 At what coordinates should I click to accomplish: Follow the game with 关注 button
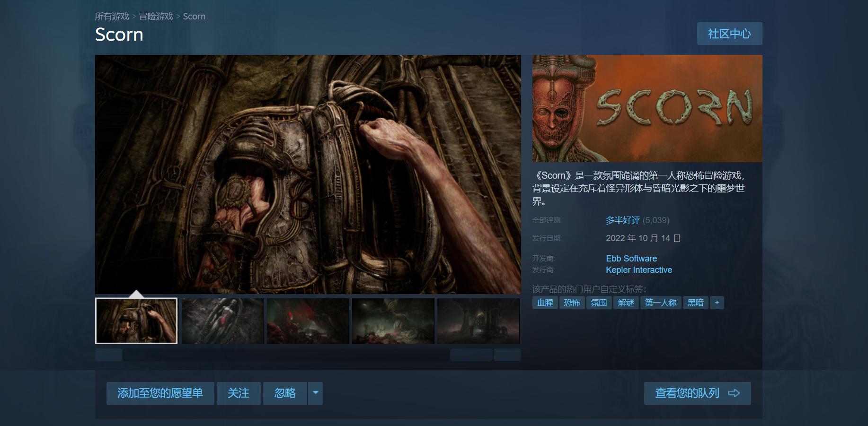239,393
